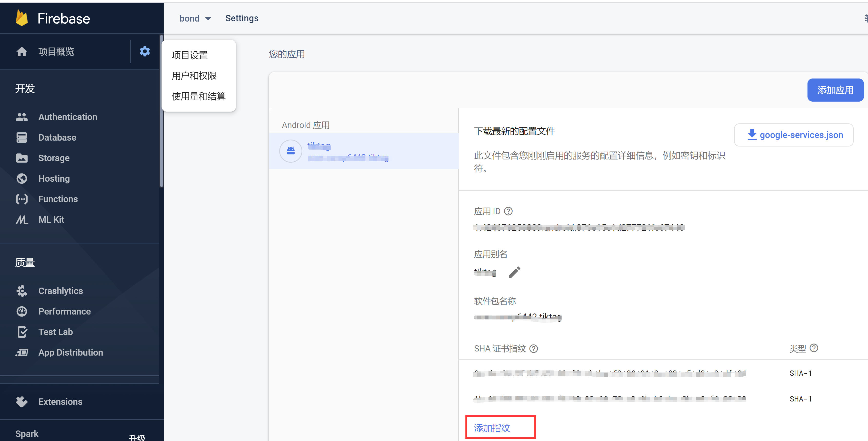The width and height of the screenshot is (868, 441).
Task: Open the Authentication section
Action: click(x=67, y=117)
